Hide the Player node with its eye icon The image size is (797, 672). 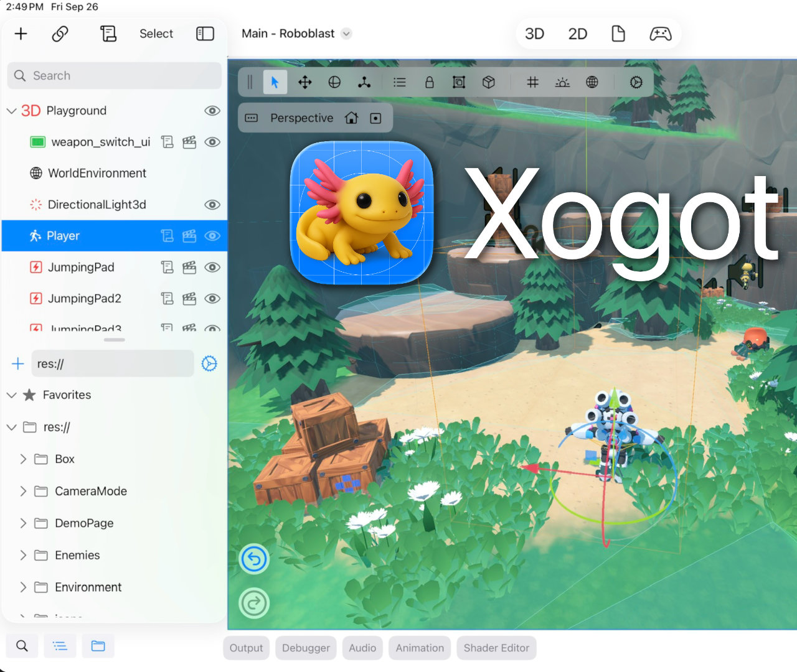click(212, 236)
